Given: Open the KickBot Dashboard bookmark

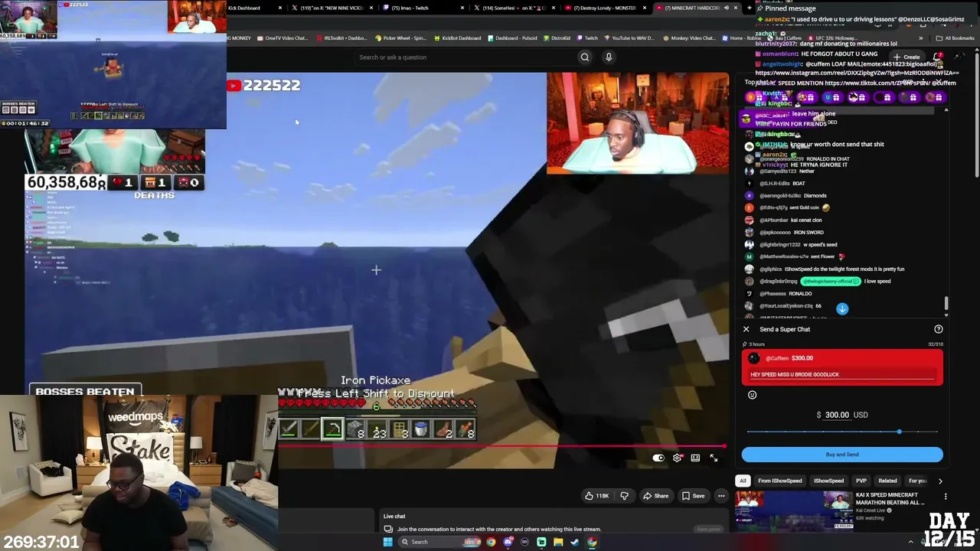Looking at the screenshot, I should click(457, 37).
